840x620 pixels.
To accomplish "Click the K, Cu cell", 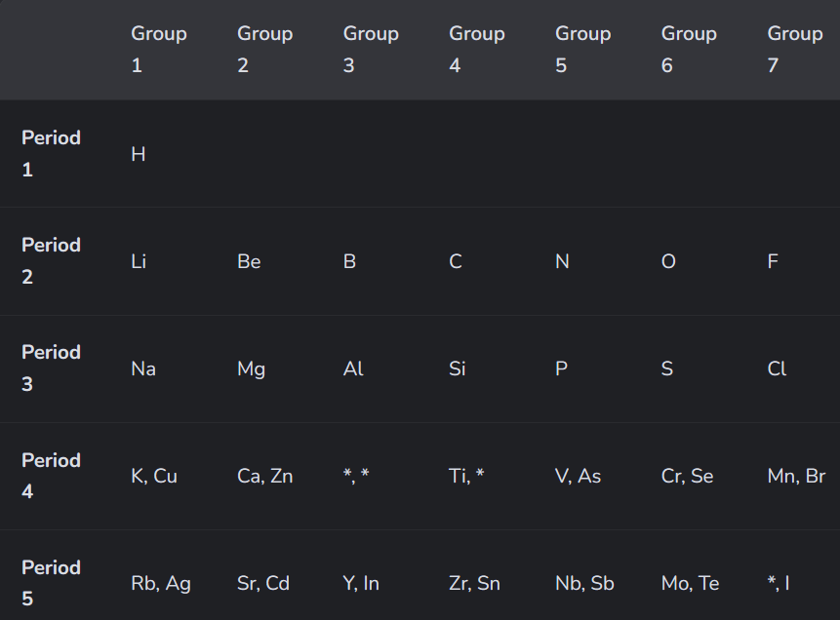I will coord(154,476).
